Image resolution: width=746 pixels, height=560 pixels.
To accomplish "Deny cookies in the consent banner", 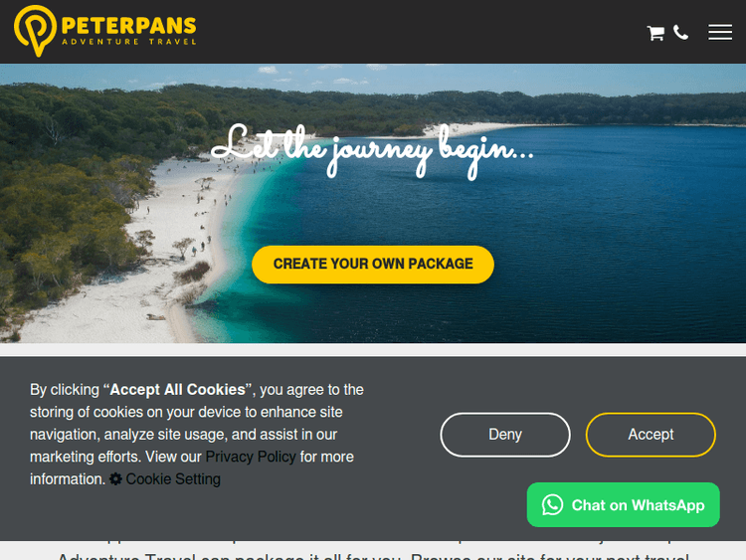I will [504, 435].
